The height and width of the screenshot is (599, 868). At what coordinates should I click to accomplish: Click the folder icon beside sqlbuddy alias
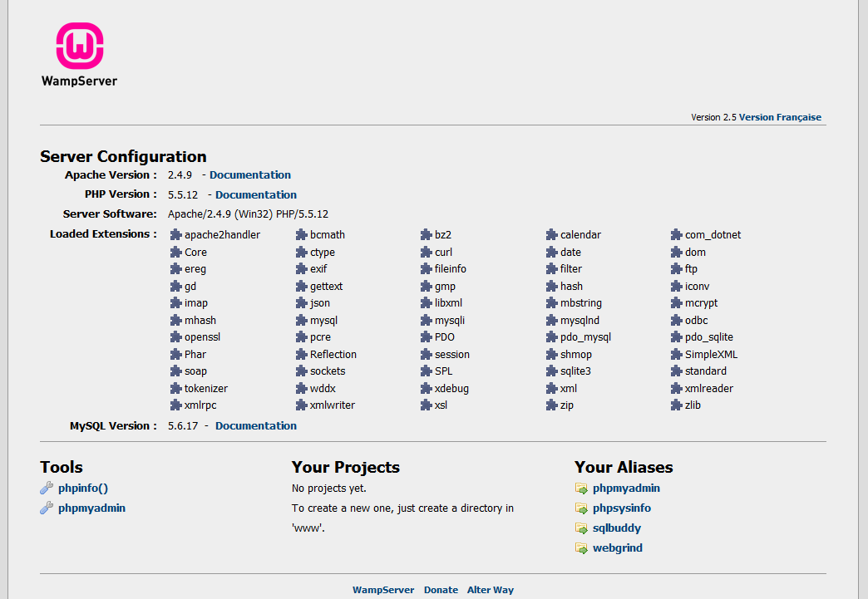[581, 528]
